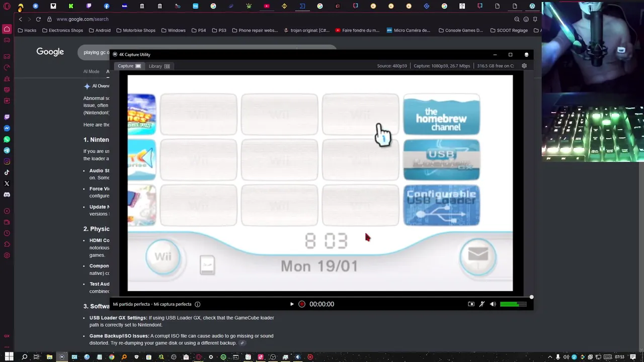Click the Google logo

[x=50, y=52]
